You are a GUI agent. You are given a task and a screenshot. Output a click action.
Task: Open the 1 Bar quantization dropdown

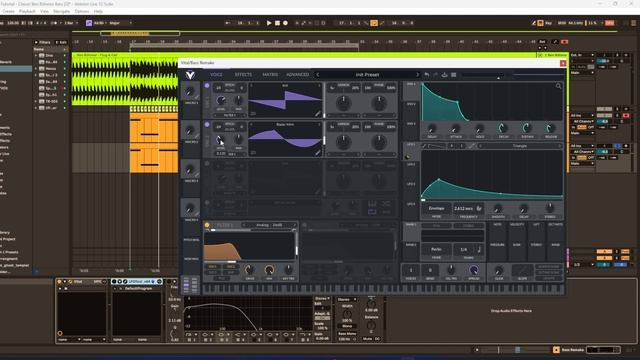[70, 23]
